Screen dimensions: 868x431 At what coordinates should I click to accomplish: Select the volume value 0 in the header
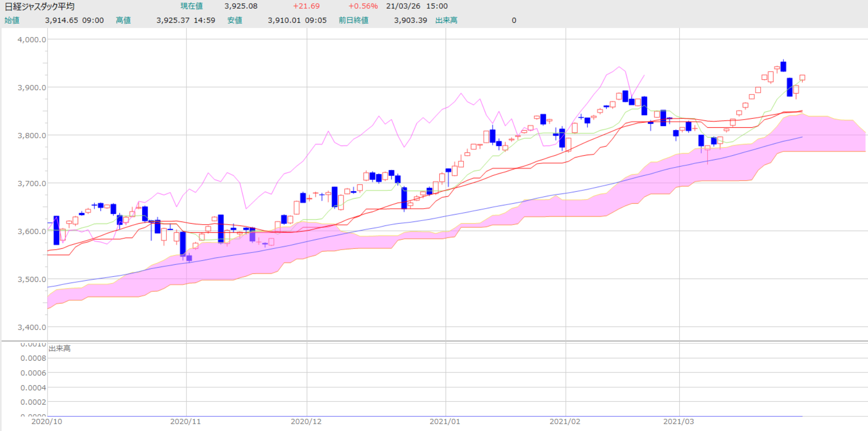[514, 21]
